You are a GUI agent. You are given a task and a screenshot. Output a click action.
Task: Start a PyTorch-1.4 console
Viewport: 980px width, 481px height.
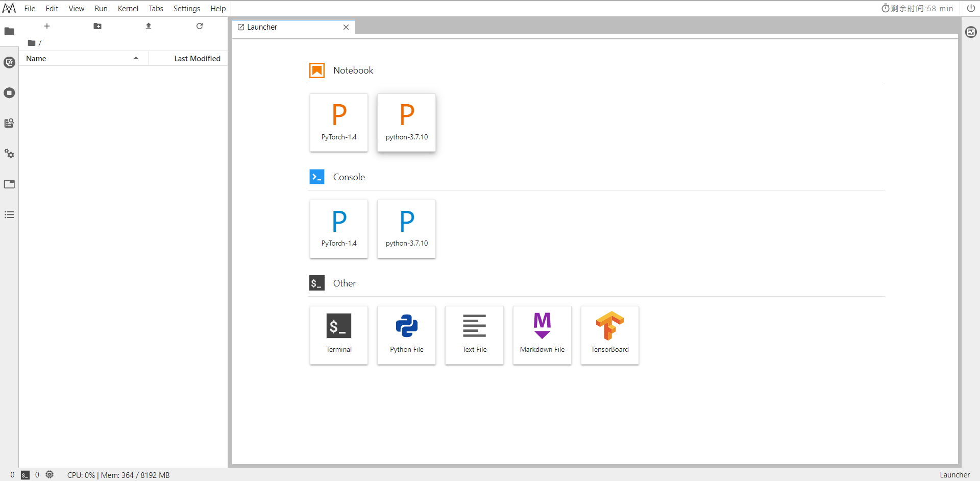(x=339, y=229)
